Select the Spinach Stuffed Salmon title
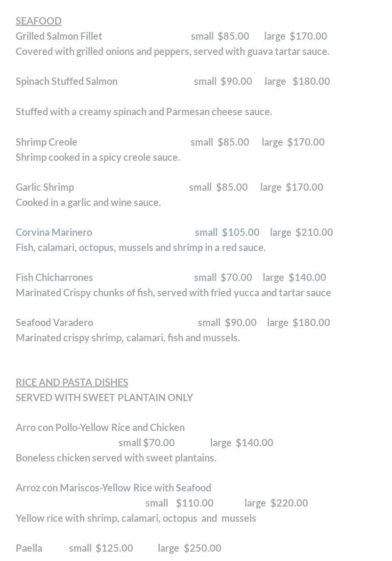The height and width of the screenshot is (561, 392). tap(67, 81)
